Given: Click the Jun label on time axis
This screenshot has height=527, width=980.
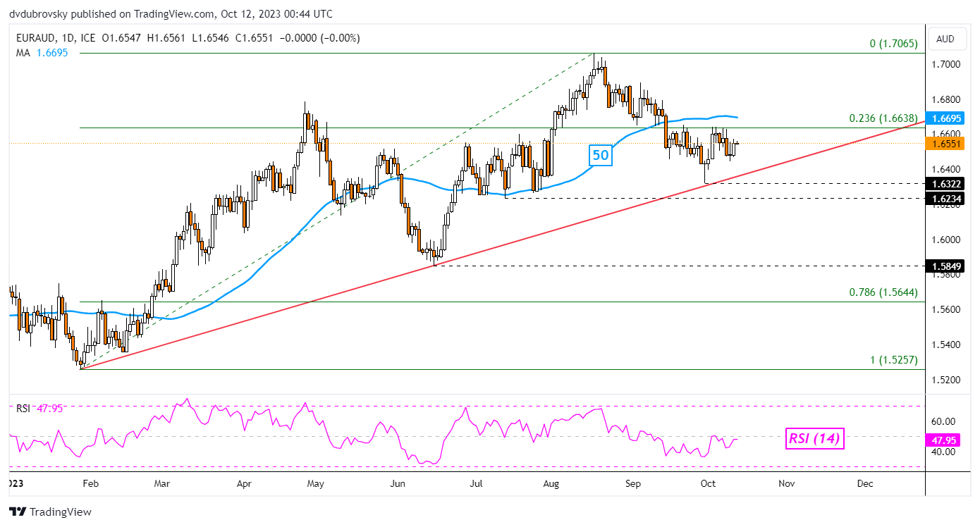Looking at the screenshot, I should pos(398,484).
